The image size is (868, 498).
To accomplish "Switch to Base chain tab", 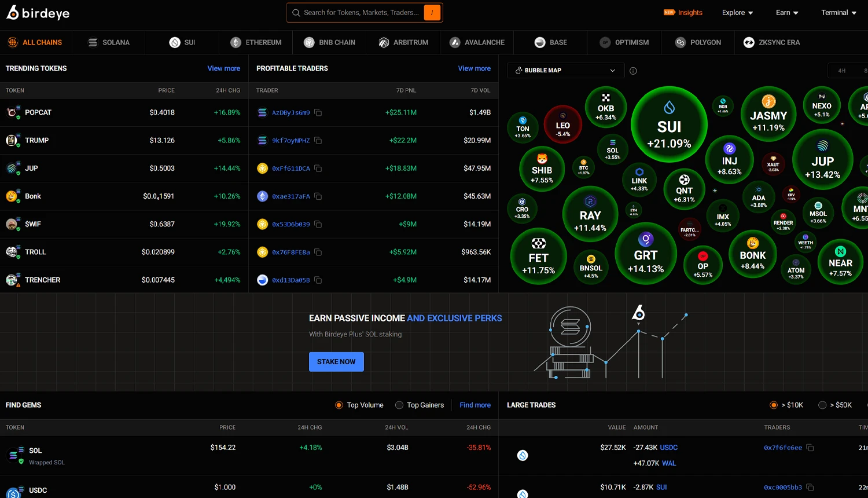I will click(550, 42).
